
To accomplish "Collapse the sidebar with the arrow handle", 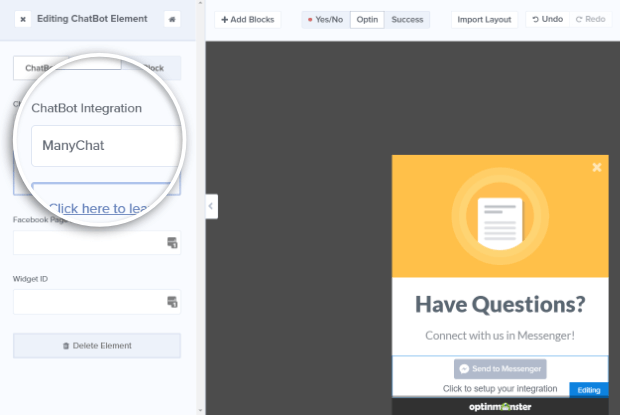I will pos(211,206).
